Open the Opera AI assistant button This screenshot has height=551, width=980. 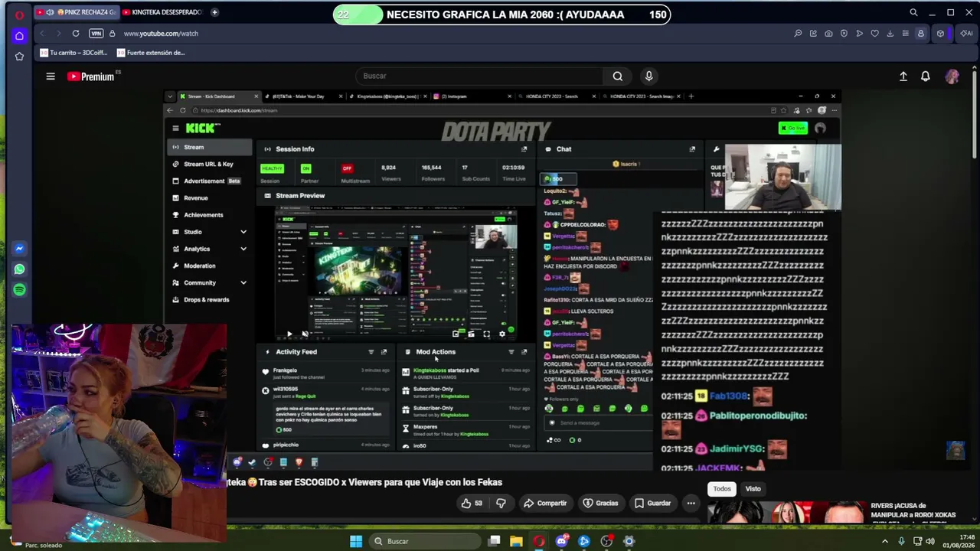coord(966,34)
